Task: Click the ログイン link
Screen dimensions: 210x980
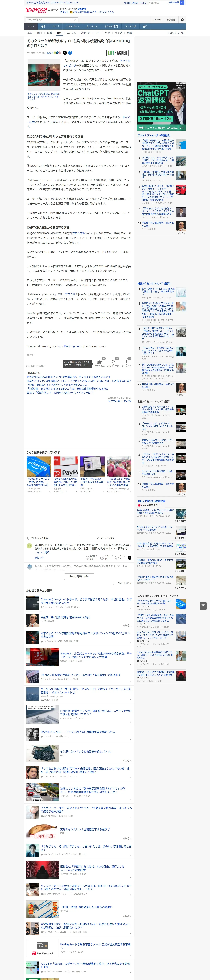Action: click(x=64, y=12)
